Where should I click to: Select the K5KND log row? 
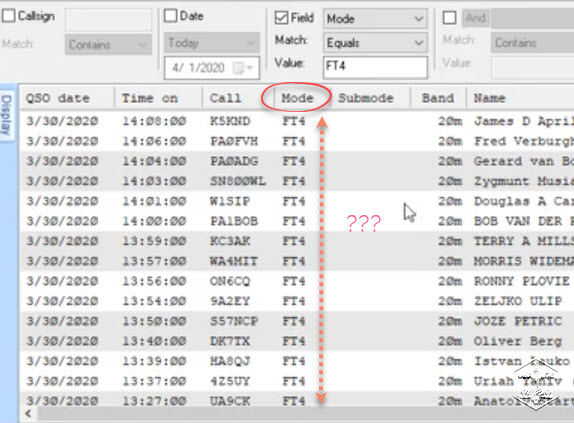[297, 121]
